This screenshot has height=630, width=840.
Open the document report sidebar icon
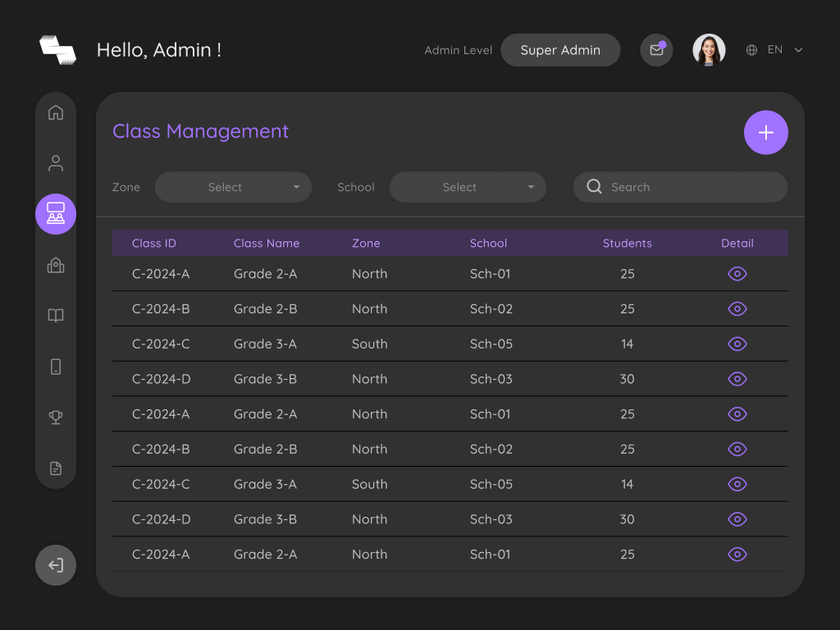(x=56, y=468)
